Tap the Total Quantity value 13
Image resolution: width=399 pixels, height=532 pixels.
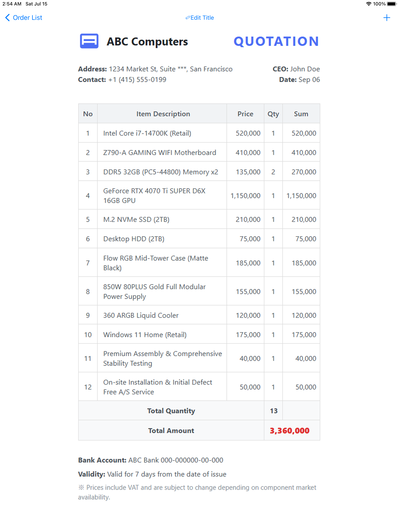tap(274, 411)
